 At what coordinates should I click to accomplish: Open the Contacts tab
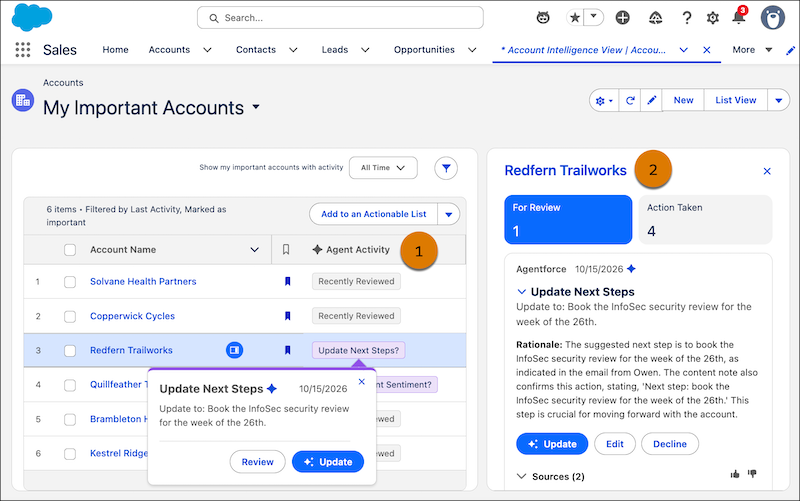pyautogui.click(x=256, y=50)
